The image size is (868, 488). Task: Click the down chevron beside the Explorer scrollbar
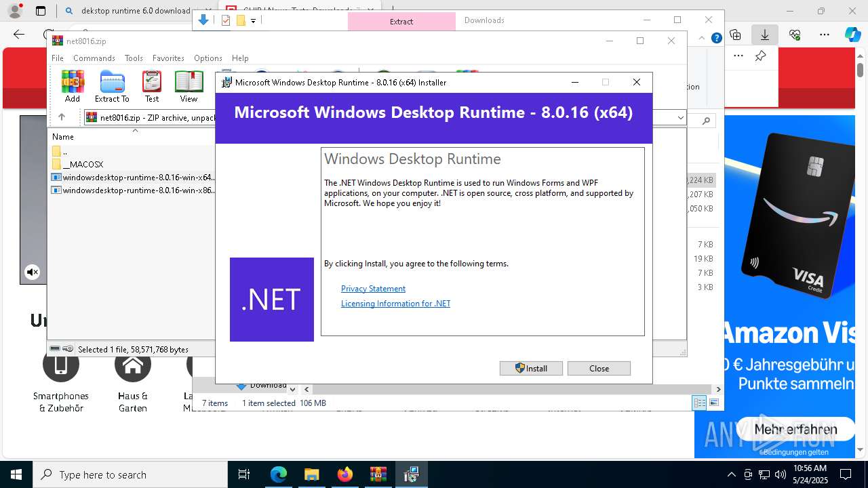click(292, 389)
